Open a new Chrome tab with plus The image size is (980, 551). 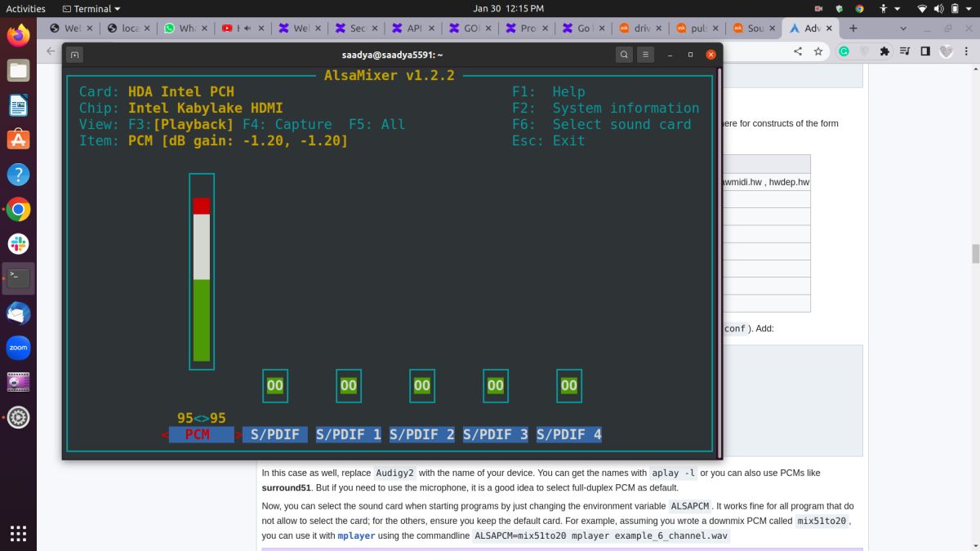853,28
